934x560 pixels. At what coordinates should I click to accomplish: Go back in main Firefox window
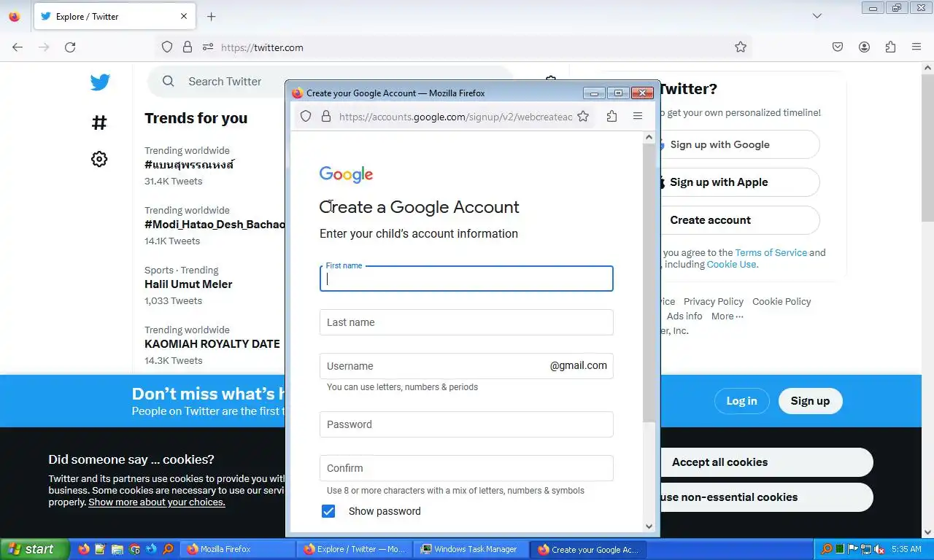click(x=18, y=47)
